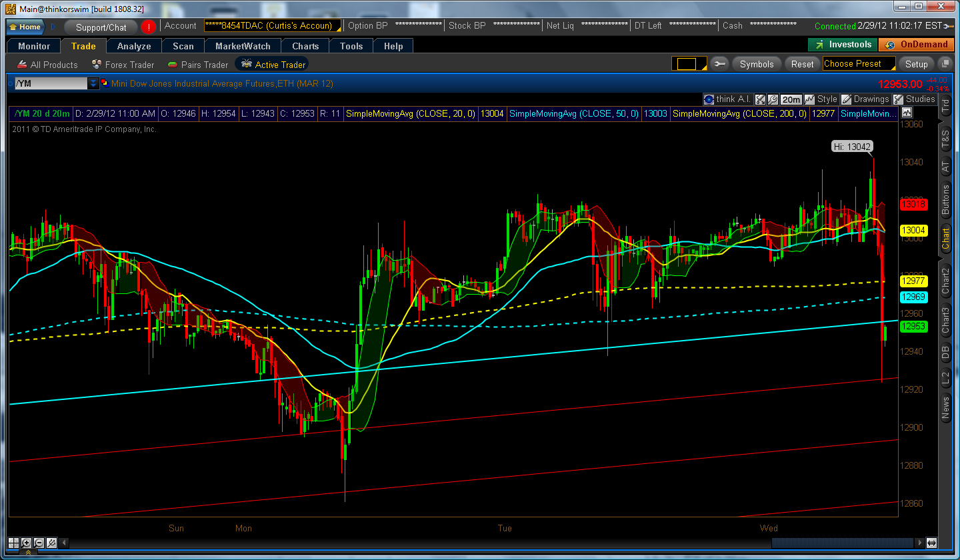Screen dimensions: 960x560
Task: Click the chart expand-arrows icon next to think A.I.
Action: (760, 99)
